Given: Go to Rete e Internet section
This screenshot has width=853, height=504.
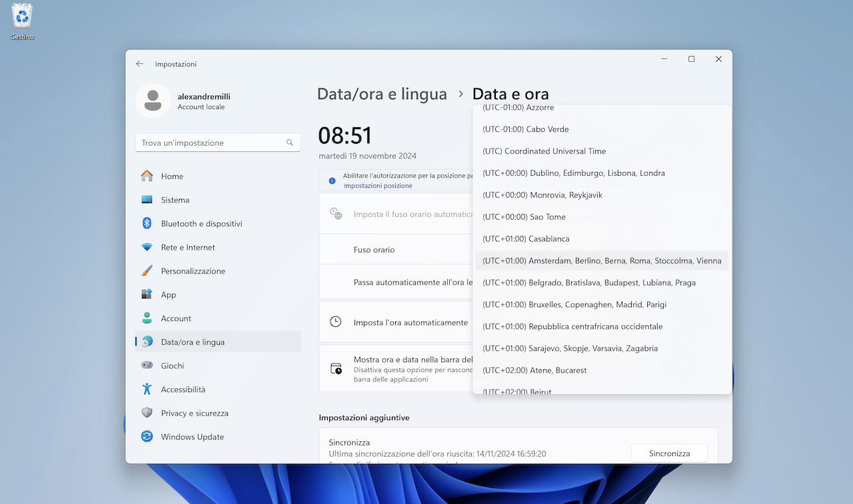Looking at the screenshot, I should 218,247.
